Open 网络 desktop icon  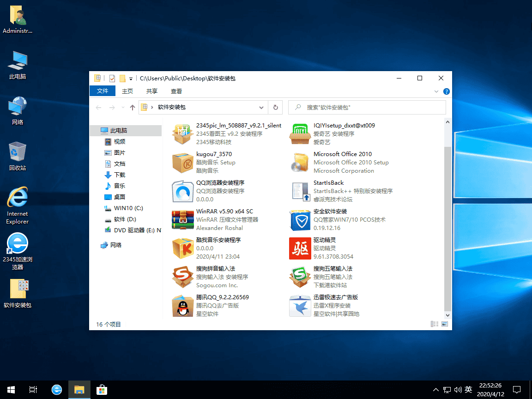(x=18, y=111)
